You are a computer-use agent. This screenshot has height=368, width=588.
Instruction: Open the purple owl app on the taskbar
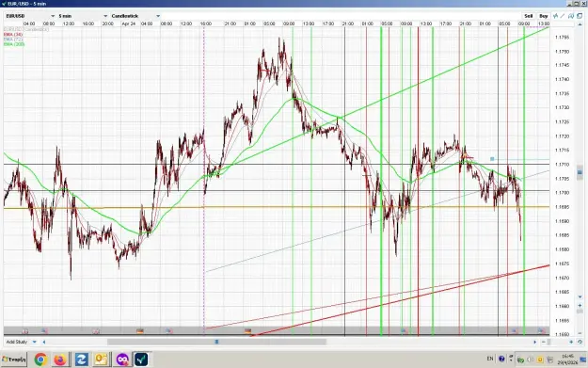point(122,360)
